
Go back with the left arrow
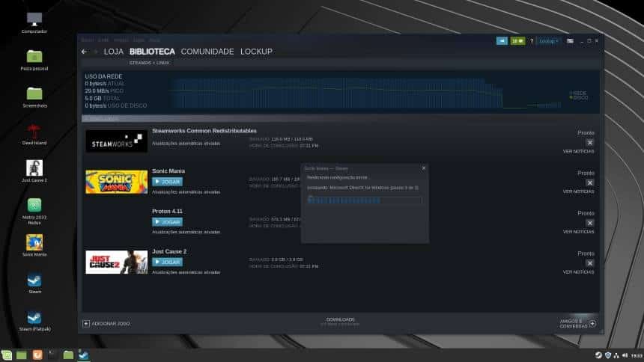pyautogui.click(x=84, y=52)
